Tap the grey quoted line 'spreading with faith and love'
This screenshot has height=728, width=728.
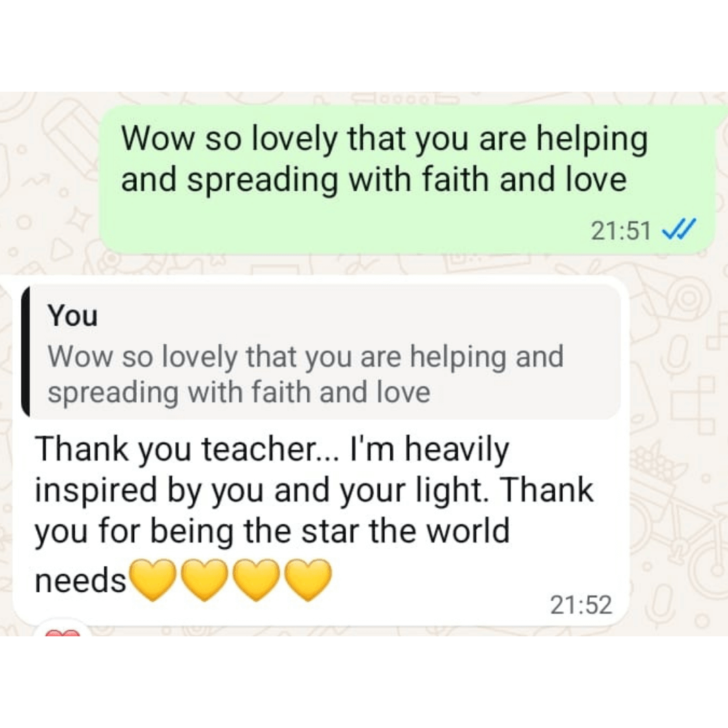(x=239, y=393)
